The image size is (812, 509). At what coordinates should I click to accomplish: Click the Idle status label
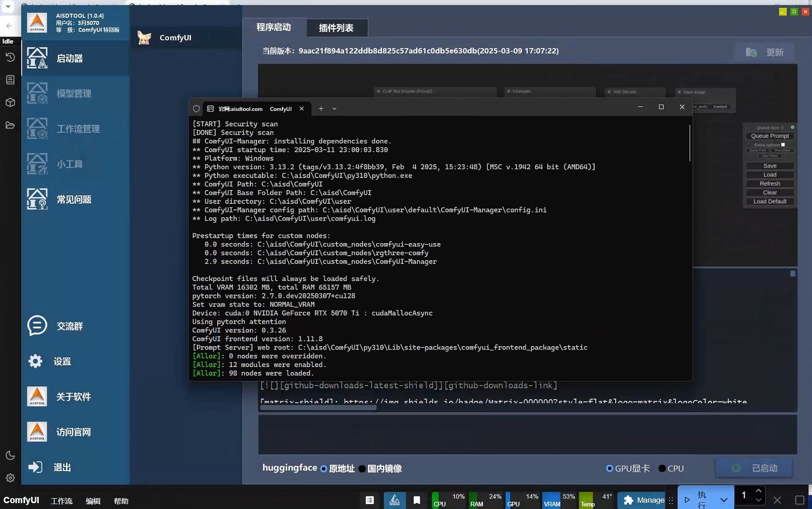[8, 41]
